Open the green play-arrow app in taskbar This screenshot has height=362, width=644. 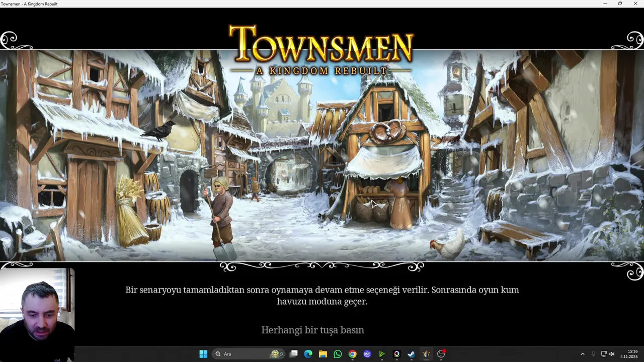coord(382,354)
